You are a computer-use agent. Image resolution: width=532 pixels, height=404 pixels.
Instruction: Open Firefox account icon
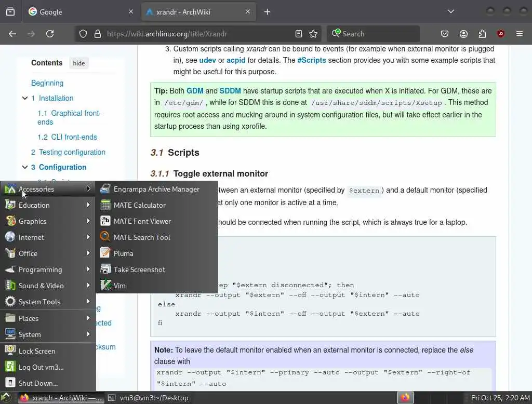tap(463, 34)
